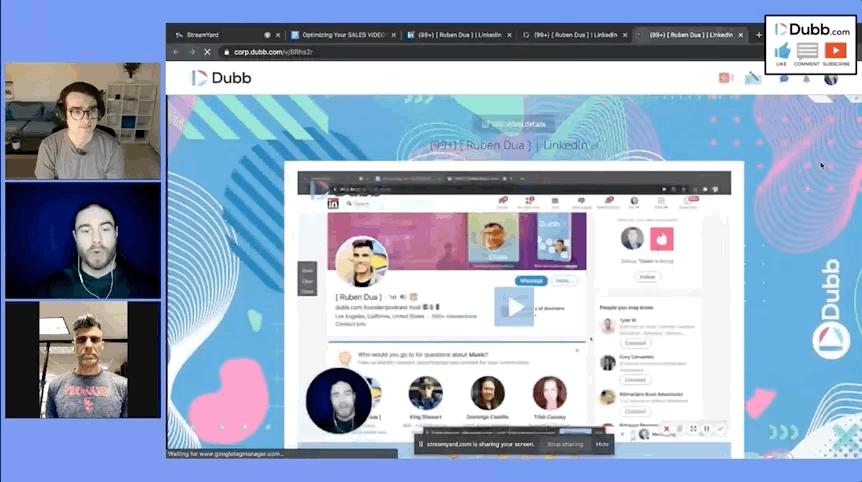Image resolution: width=862 pixels, height=482 pixels.
Task: Close the Optimizing Your SALES VIDEO tab
Action: pos(394,35)
